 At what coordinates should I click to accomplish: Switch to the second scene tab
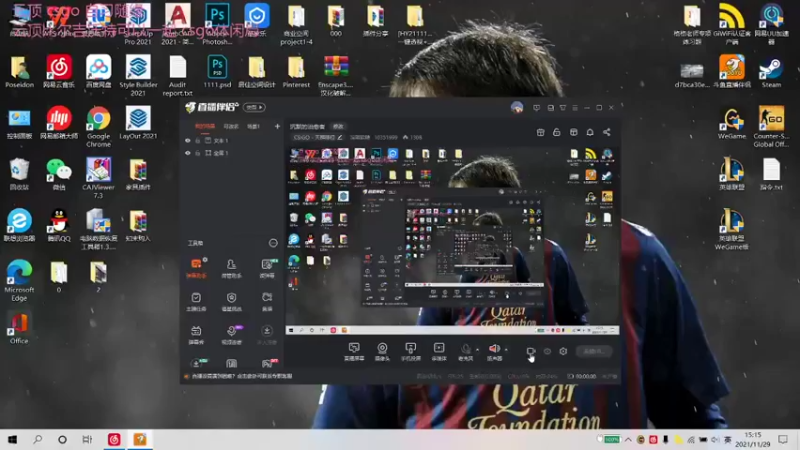(231, 126)
